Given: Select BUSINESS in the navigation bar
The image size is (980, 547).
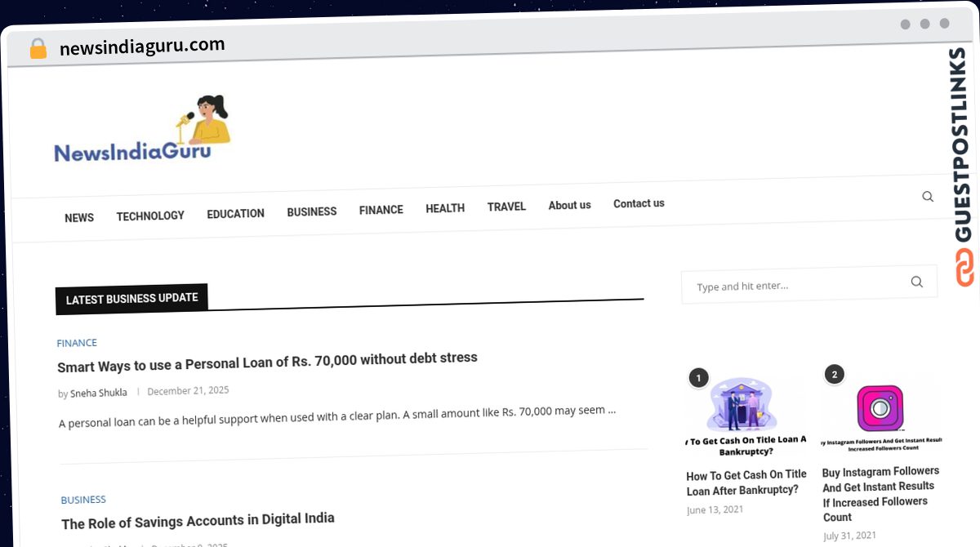Looking at the screenshot, I should [311, 211].
